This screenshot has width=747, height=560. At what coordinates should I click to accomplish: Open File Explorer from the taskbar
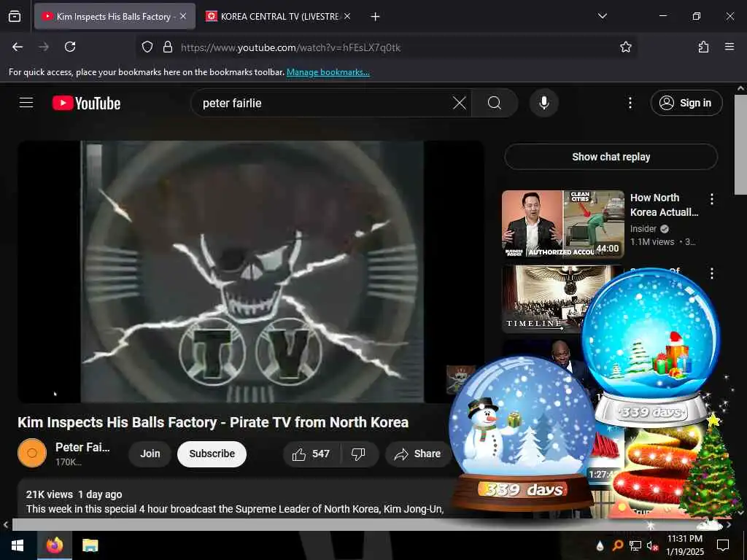pyautogui.click(x=90, y=545)
